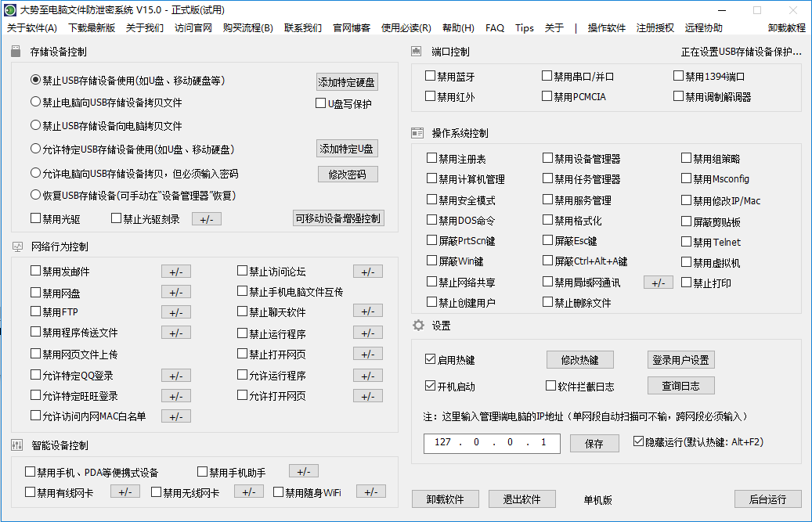Image resolution: width=812 pixels, height=522 pixels.
Task: Click the 网络行为控制 monitor icon
Action: pos(17,247)
